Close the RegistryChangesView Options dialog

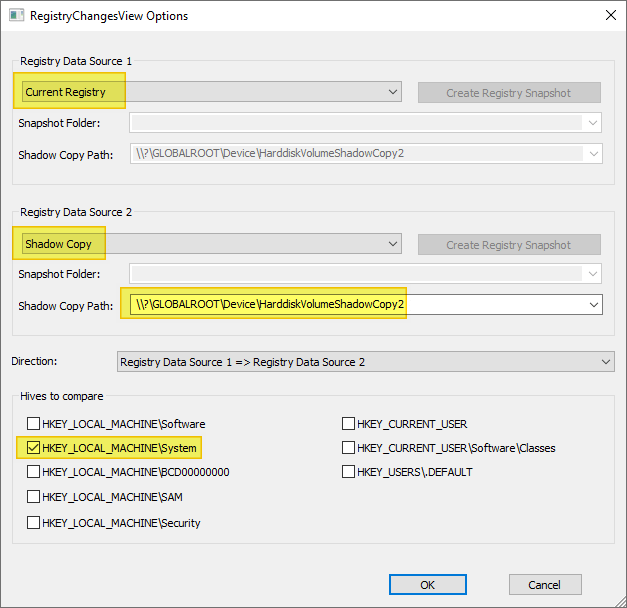[x=611, y=15]
